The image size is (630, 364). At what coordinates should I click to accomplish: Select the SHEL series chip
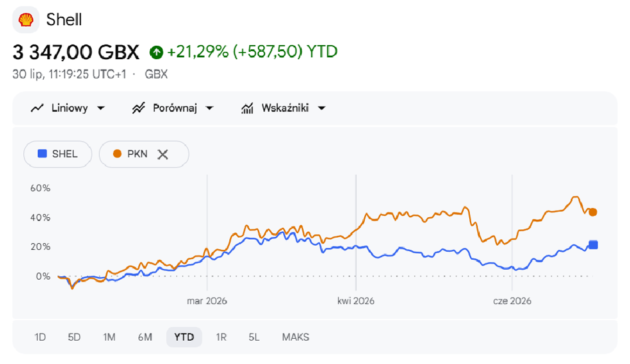(58, 154)
